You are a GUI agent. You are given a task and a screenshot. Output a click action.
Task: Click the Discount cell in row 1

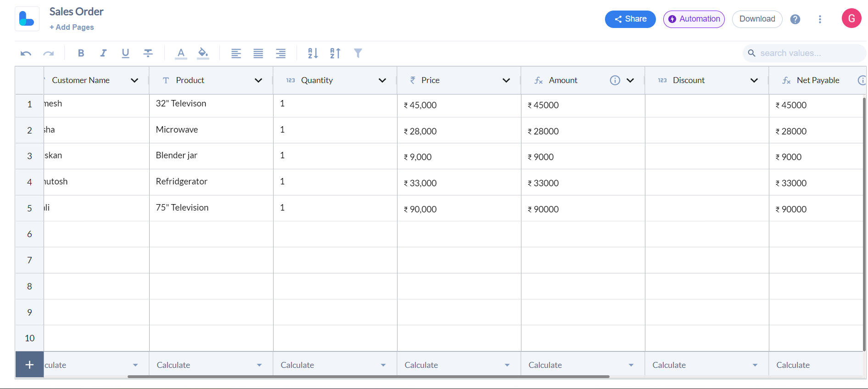point(707,106)
